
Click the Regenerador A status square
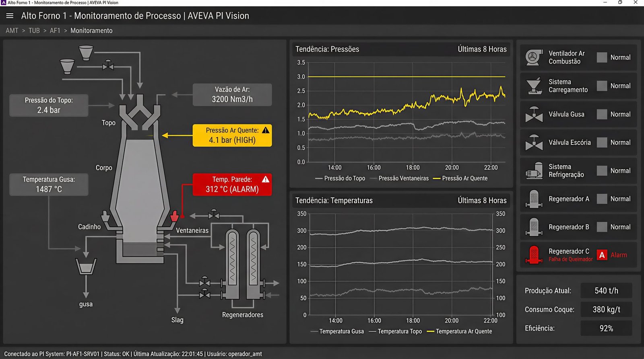coord(602,199)
